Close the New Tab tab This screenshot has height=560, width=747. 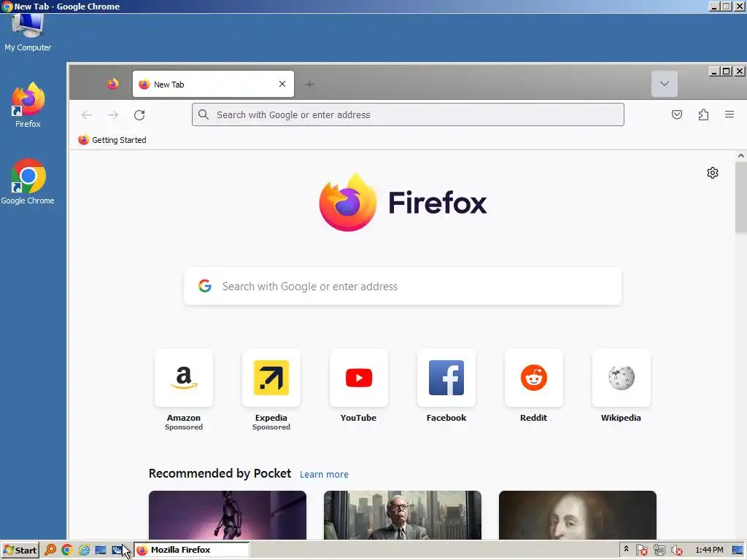282,84
